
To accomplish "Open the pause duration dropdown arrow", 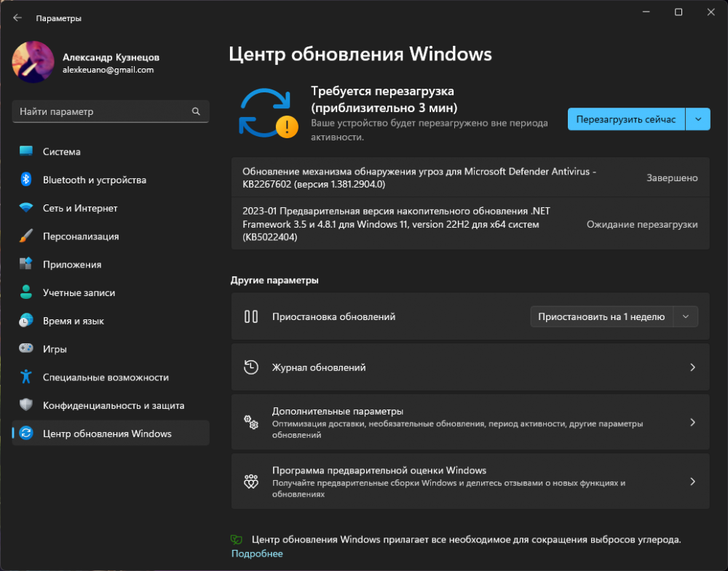I will pos(686,316).
